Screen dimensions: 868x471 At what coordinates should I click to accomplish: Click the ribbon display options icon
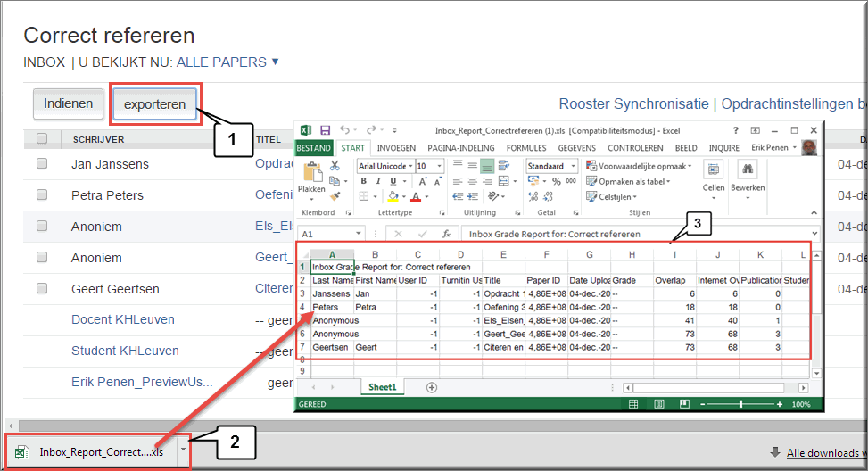coord(755,130)
